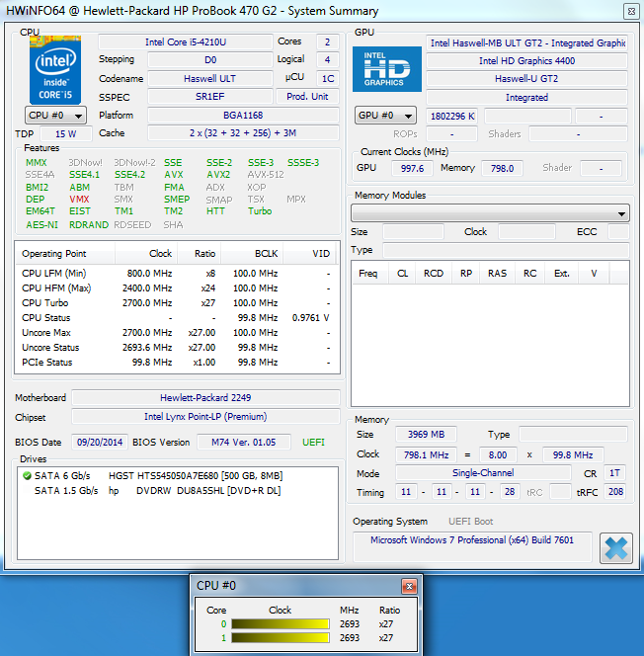This screenshot has height=656, width=644.
Task: Click the CR 1T value
Action: [x=614, y=473]
